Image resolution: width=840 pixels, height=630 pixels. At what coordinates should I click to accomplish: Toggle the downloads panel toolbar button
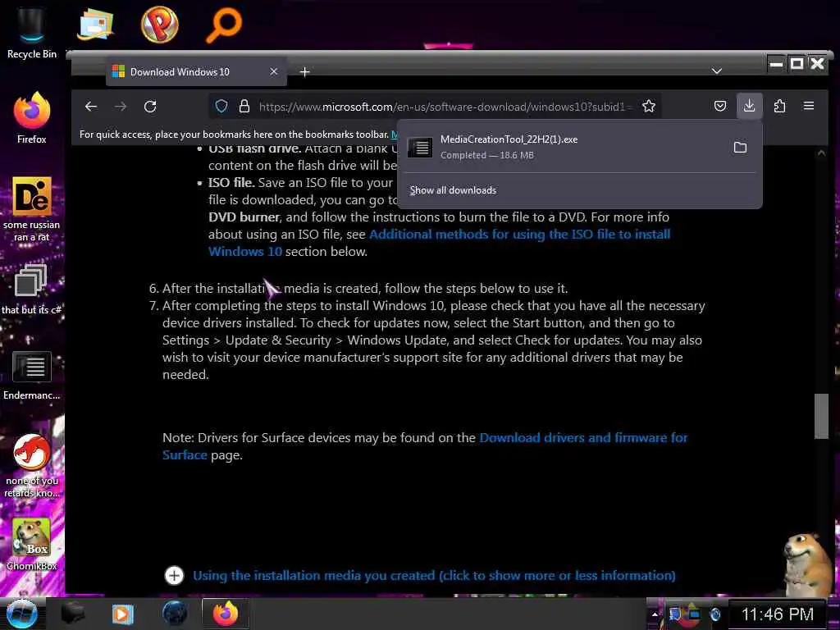pos(750,106)
